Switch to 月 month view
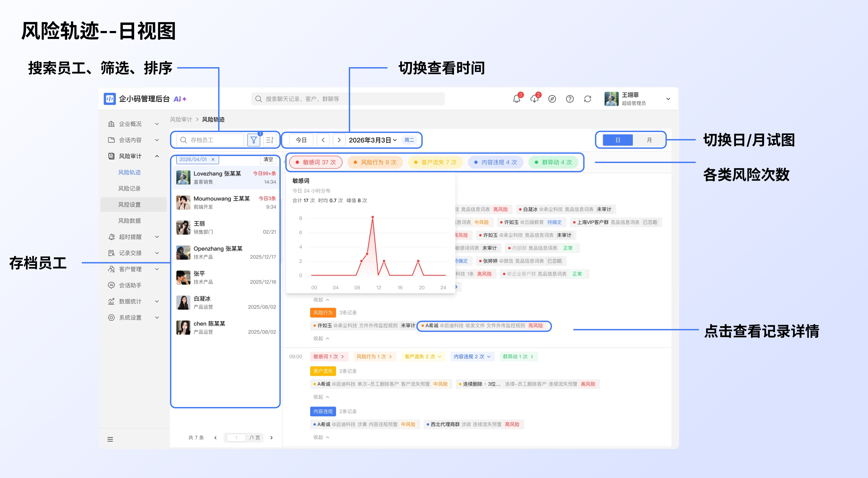This screenshot has height=478, width=868. tap(649, 140)
